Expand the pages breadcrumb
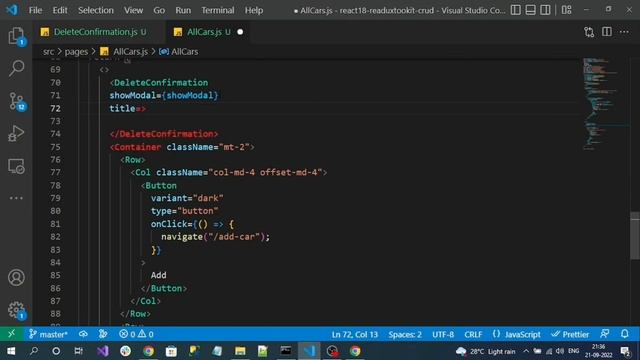 pos(76,52)
